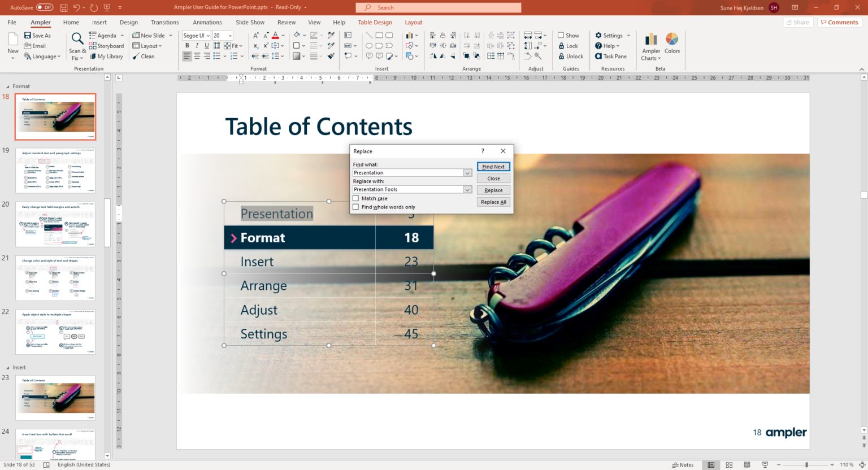The height and width of the screenshot is (470, 868).
Task: Run the Clean function
Action: point(144,56)
